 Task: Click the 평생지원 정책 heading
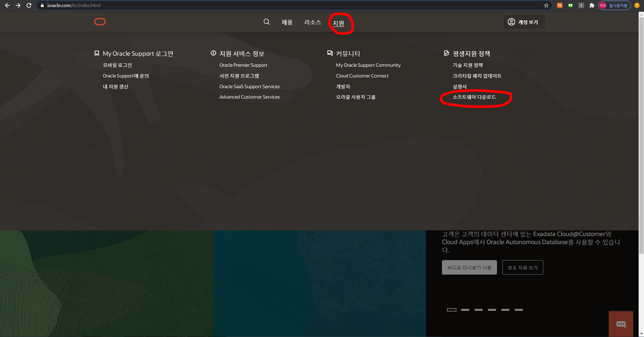(471, 54)
